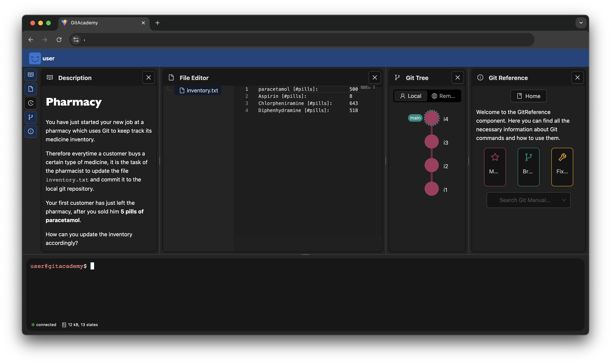Click the star category card in Git Reference
Viewport: 611px width, 364px height.
pyautogui.click(x=495, y=167)
